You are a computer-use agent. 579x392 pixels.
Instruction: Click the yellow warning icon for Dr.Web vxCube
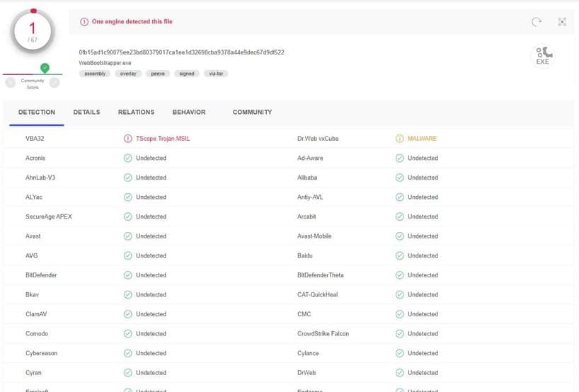tap(399, 139)
